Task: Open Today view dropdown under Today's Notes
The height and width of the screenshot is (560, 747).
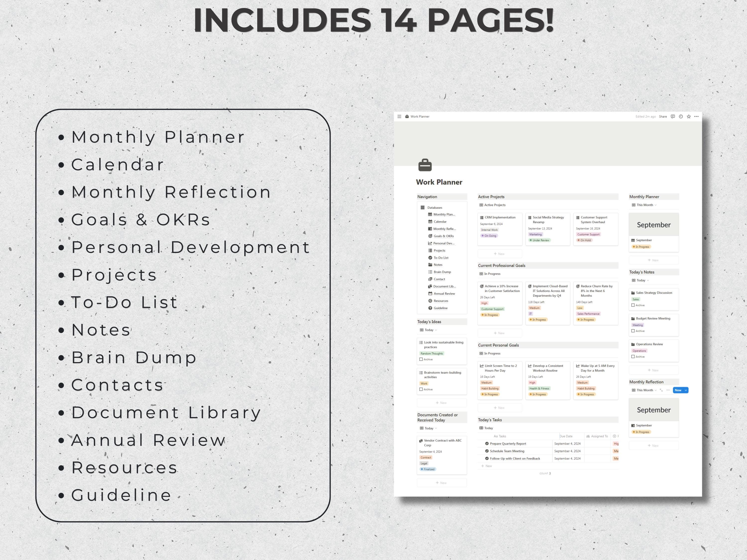Action: (x=640, y=280)
